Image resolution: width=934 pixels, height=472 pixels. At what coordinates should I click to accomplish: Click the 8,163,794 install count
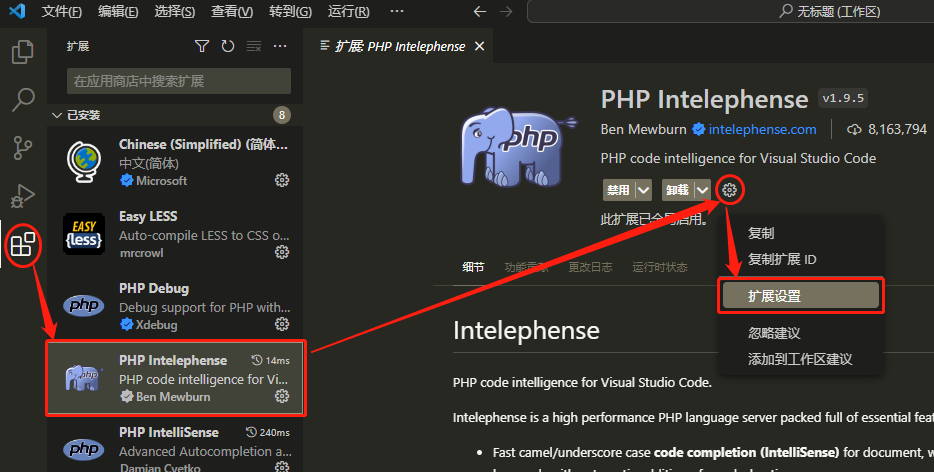tap(897, 129)
